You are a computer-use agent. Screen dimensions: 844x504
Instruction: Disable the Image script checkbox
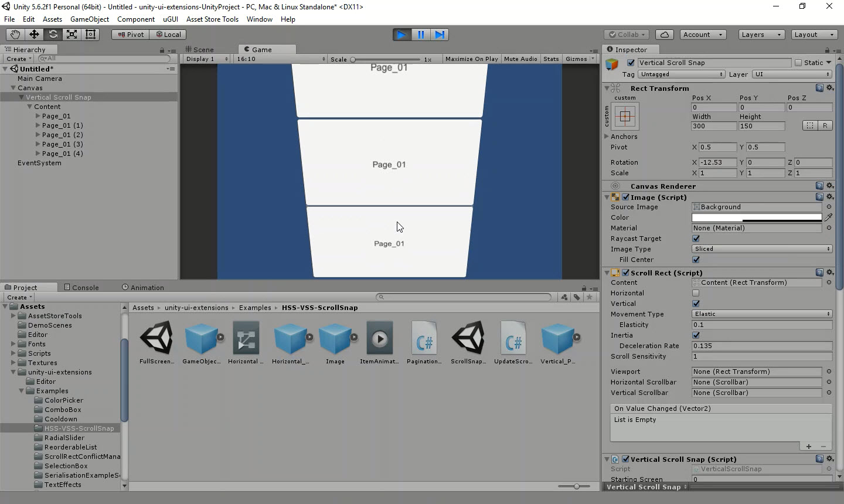625,197
